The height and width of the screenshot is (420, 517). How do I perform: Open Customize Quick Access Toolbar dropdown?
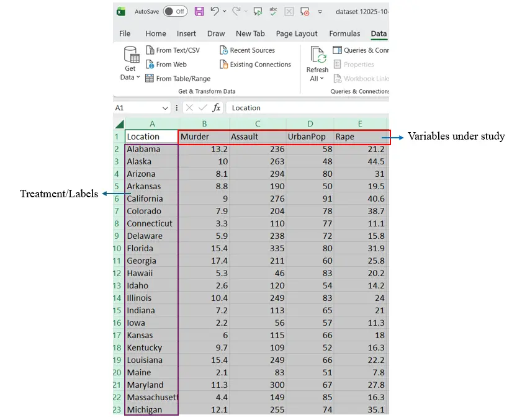tap(320, 11)
